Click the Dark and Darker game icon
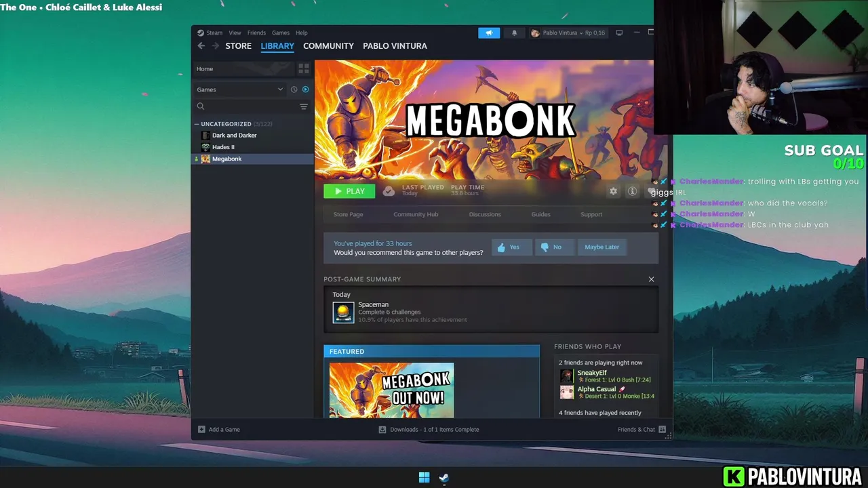The height and width of the screenshot is (488, 868). coord(205,136)
